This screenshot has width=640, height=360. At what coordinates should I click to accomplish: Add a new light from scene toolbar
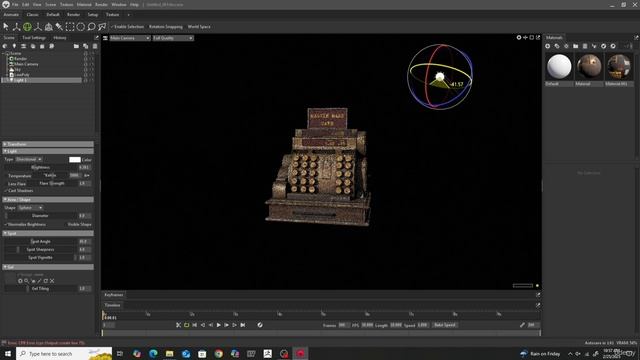click(x=14, y=46)
